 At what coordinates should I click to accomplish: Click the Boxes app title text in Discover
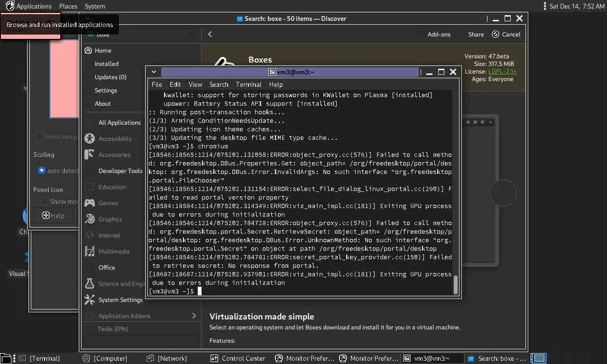point(260,60)
